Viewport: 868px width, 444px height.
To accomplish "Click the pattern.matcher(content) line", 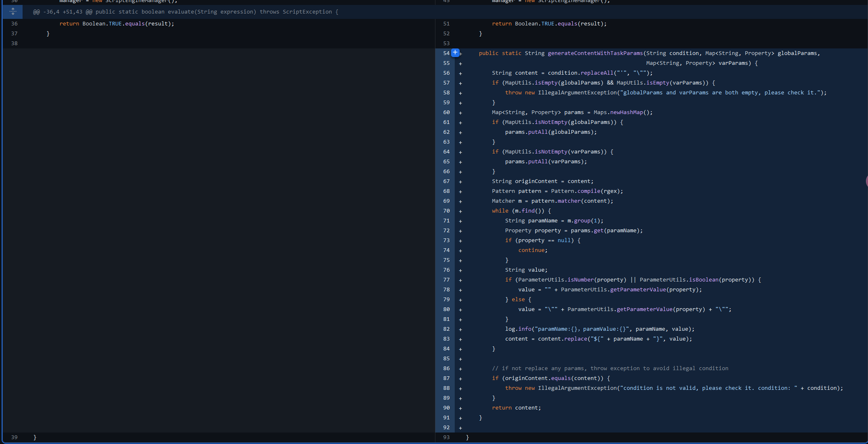I will (552, 201).
